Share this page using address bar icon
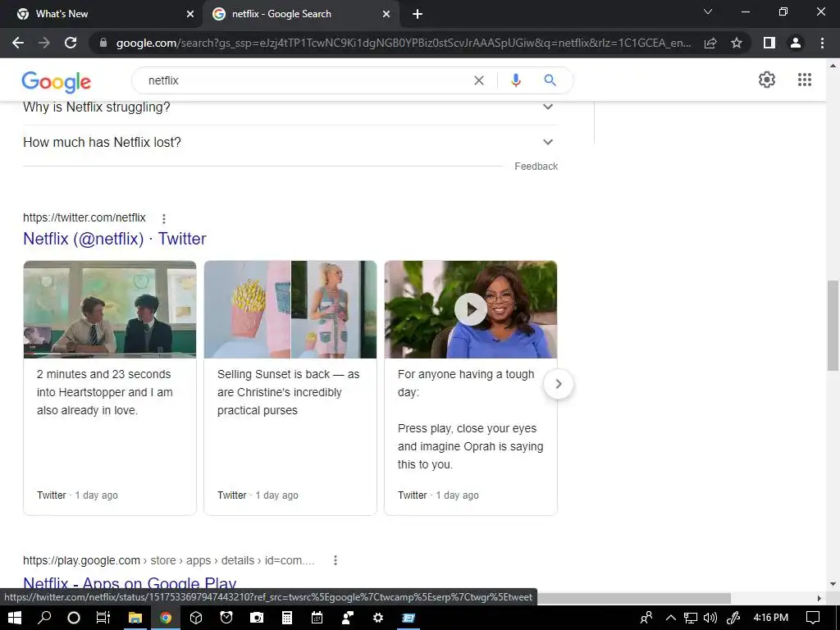This screenshot has height=630, width=840. 710,43
